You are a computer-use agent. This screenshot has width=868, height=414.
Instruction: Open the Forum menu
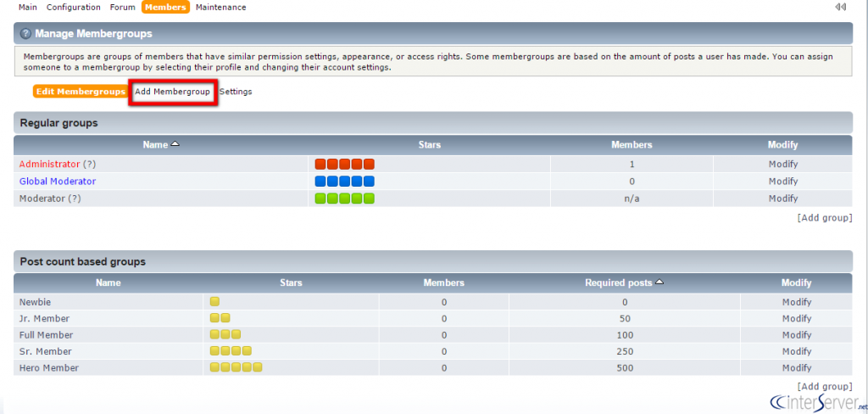(x=122, y=7)
